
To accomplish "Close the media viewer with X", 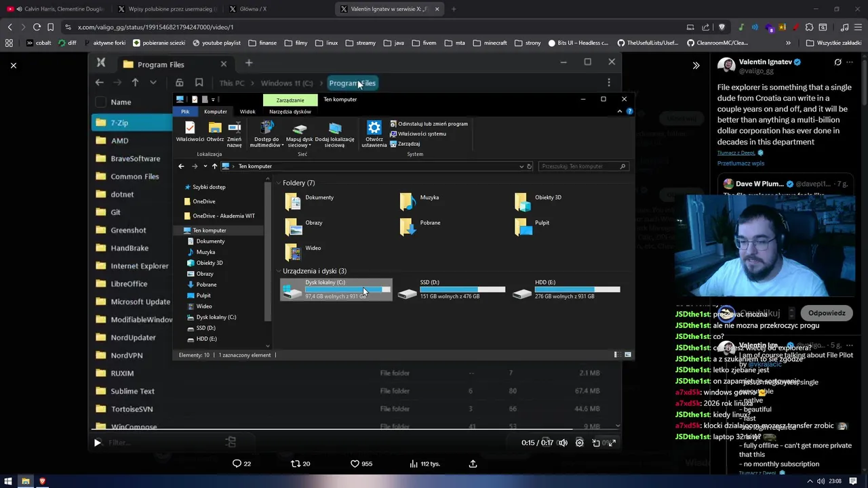I will coord(14,66).
